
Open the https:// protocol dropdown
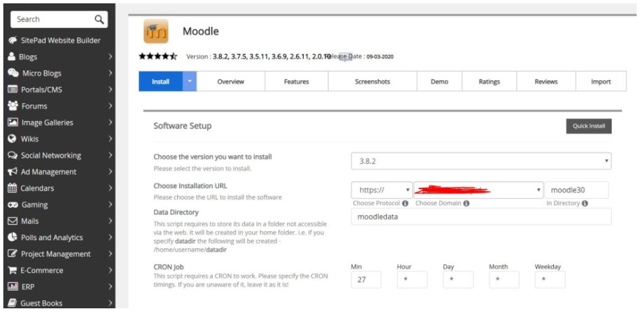pos(382,190)
